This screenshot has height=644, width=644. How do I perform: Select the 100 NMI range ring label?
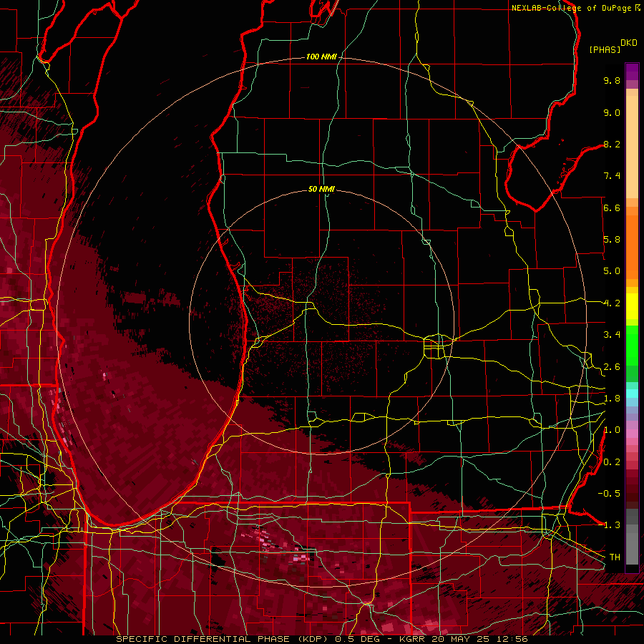tap(321, 57)
